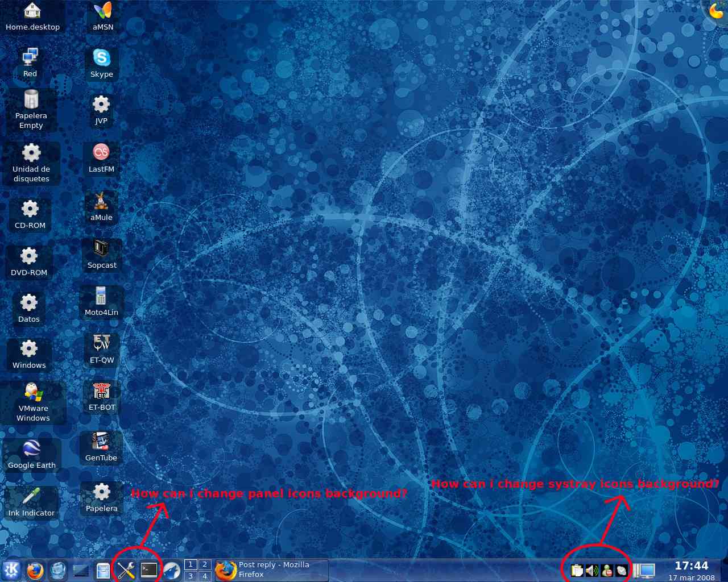Open the KDE K menu launcher
The image size is (728, 582).
click(x=11, y=570)
